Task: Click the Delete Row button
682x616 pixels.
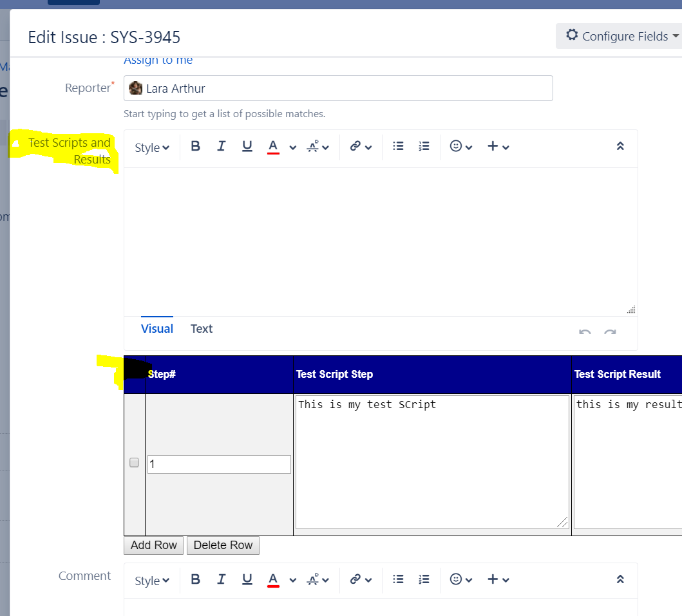Action: tap(223, 545)
